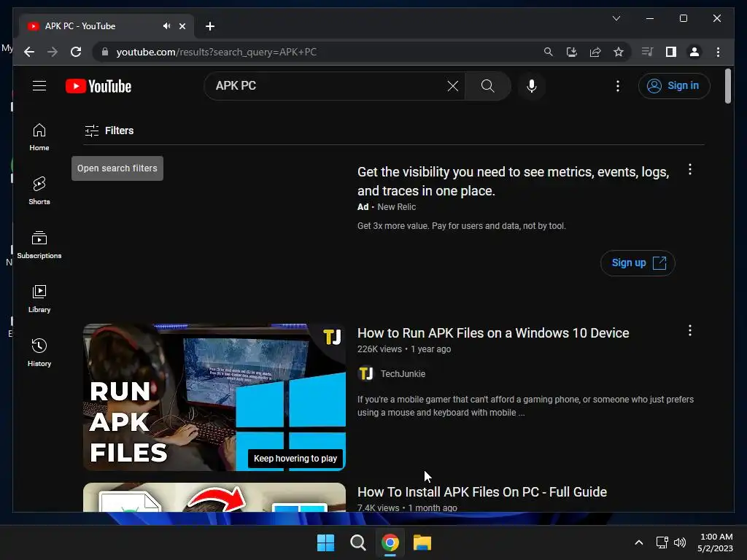Open taskbar Search
747x560 pixels.
(357, 542)
